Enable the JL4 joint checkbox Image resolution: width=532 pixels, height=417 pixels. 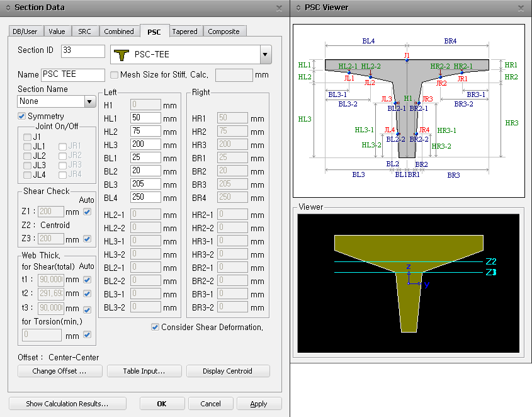pos(28,175)
